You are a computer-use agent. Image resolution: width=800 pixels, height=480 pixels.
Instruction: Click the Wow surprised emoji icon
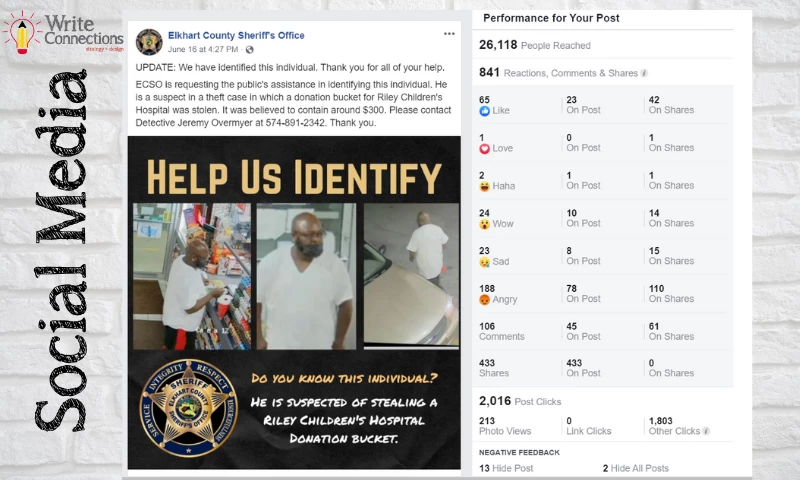coord(484,224)
